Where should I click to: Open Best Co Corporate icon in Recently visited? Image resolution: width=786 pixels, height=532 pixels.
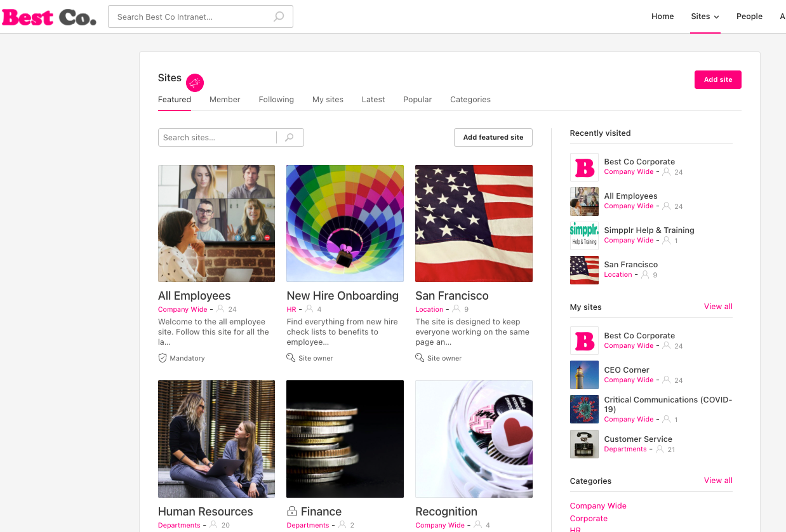tap(584, 167)
